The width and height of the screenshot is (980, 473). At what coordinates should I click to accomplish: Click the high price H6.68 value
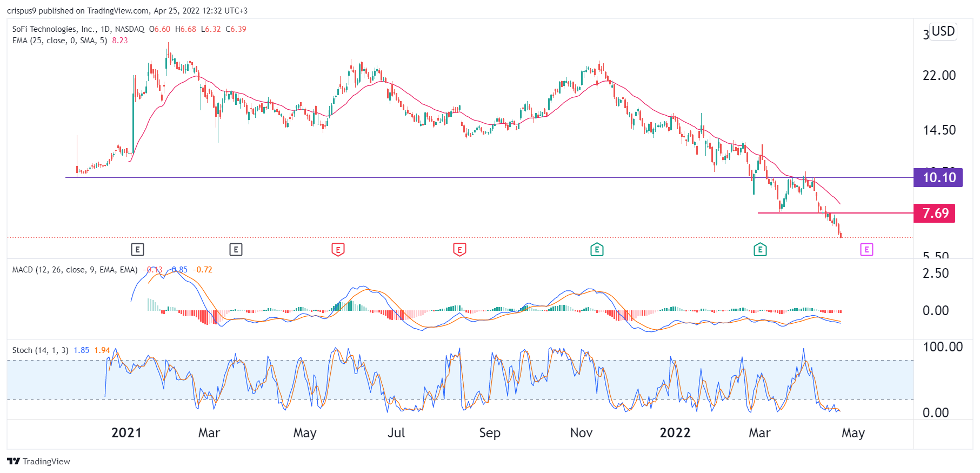pyautogui.click(x=185, y=29)
